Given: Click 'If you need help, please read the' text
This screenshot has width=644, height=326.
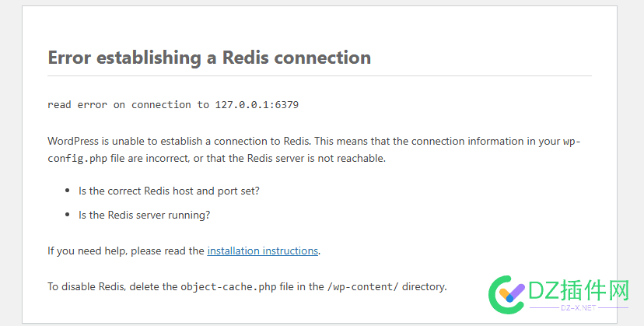Looking at the screenshot, I should 126,251.
